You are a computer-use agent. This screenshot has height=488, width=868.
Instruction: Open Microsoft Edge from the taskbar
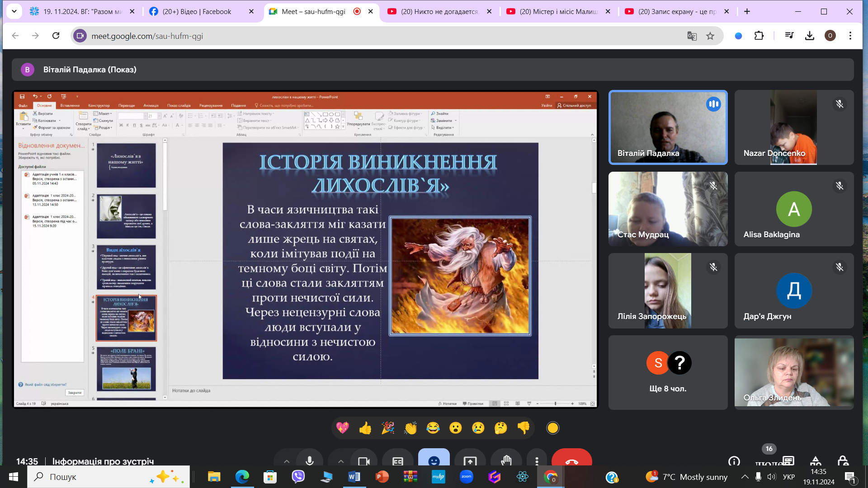(x=242, y=477)
